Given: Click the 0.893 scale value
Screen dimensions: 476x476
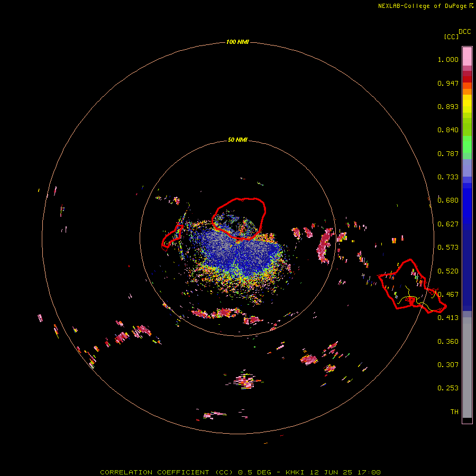Looking at the screenshot, I should point(448,106).
